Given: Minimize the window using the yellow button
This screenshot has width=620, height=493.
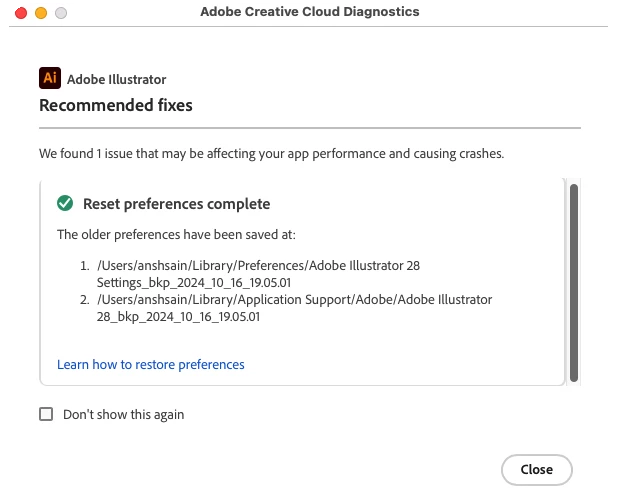Looking at the screenshot, I should coord(40,13).
